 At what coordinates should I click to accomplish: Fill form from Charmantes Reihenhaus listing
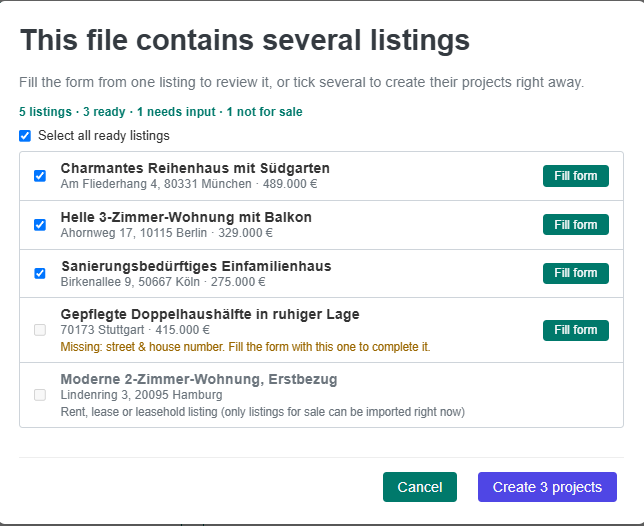[x=575, y=176]
